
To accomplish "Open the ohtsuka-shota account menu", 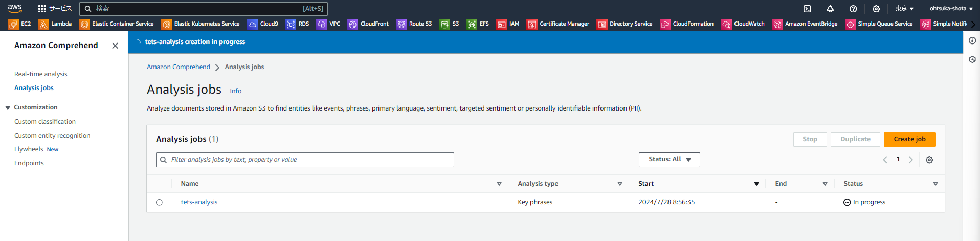I will point(951,9).
